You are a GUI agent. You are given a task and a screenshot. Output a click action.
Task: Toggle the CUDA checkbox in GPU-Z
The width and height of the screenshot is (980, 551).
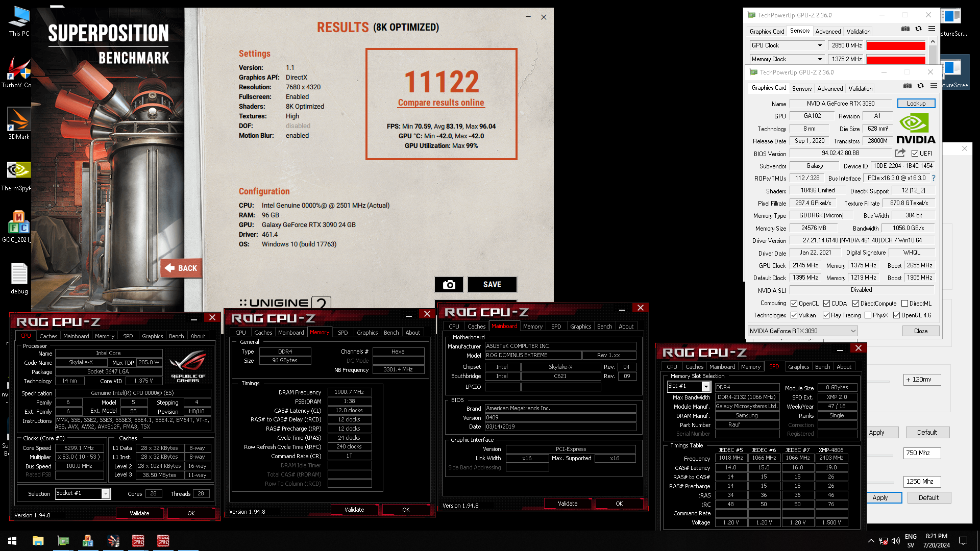tap(826, 304)
